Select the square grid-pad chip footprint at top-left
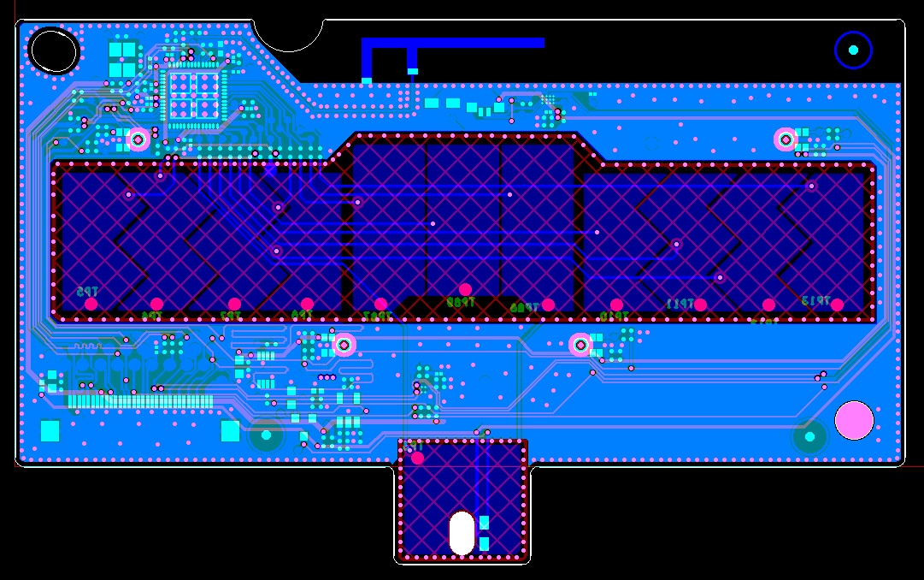The height and width of the screenshot is (580, 924). click(x=193, y=95)
